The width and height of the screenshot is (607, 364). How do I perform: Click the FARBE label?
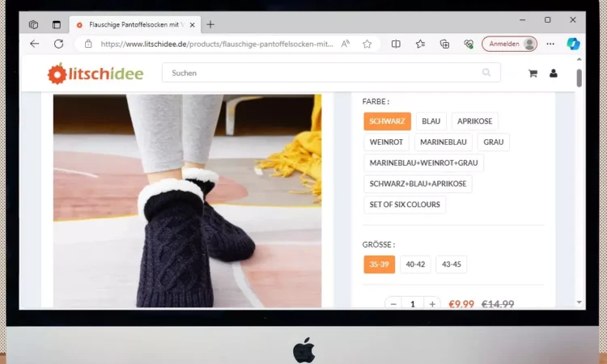pyautogui.click(x=376, y=102)
